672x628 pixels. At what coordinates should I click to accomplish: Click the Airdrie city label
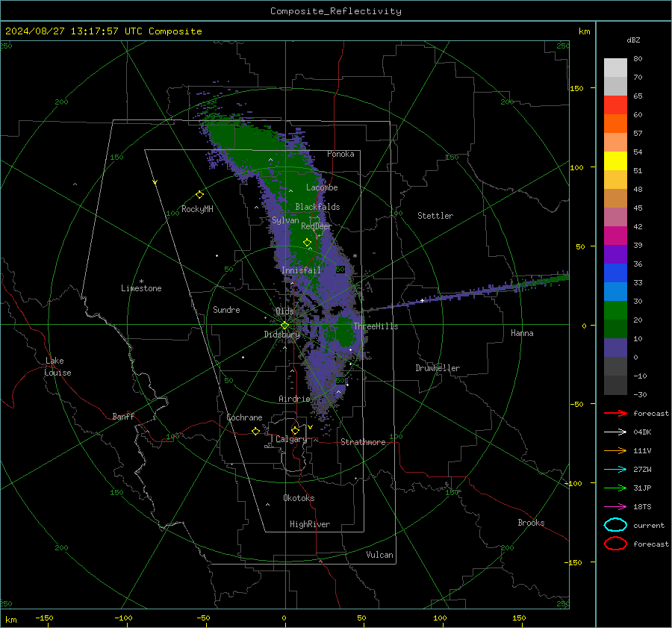pos(294,399)
